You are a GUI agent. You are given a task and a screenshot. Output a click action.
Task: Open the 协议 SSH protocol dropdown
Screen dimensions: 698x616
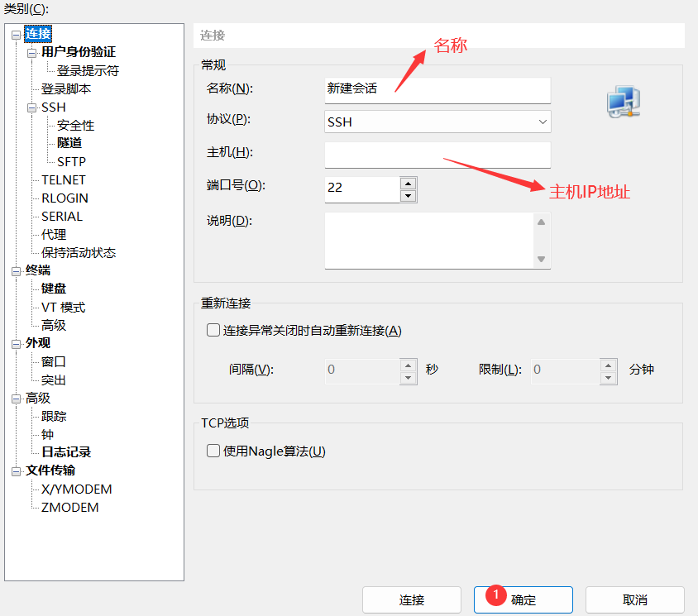[x=437, y=122]
